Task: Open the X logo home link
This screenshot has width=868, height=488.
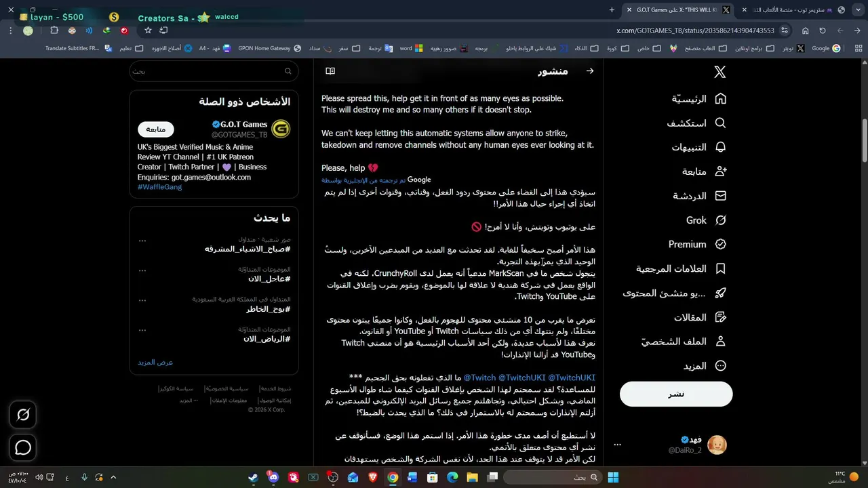Action: (720, 72)
